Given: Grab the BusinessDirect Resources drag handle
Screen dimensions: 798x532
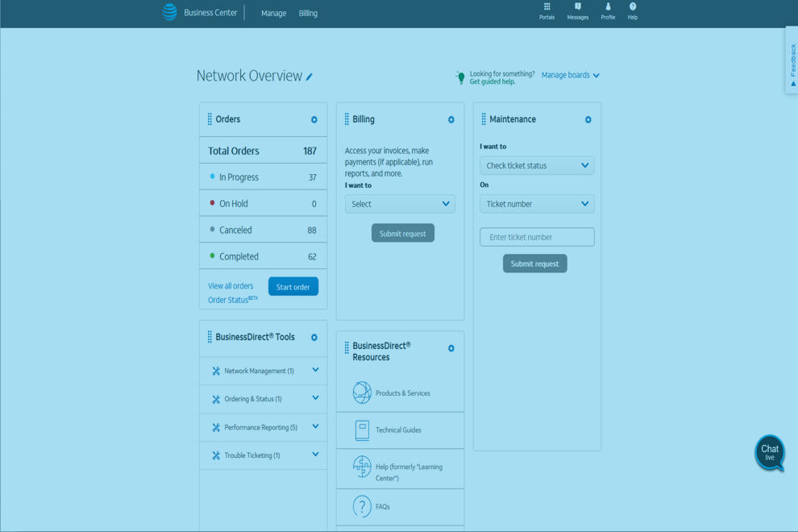Looking at the screenshot, I should pos(347,347).
